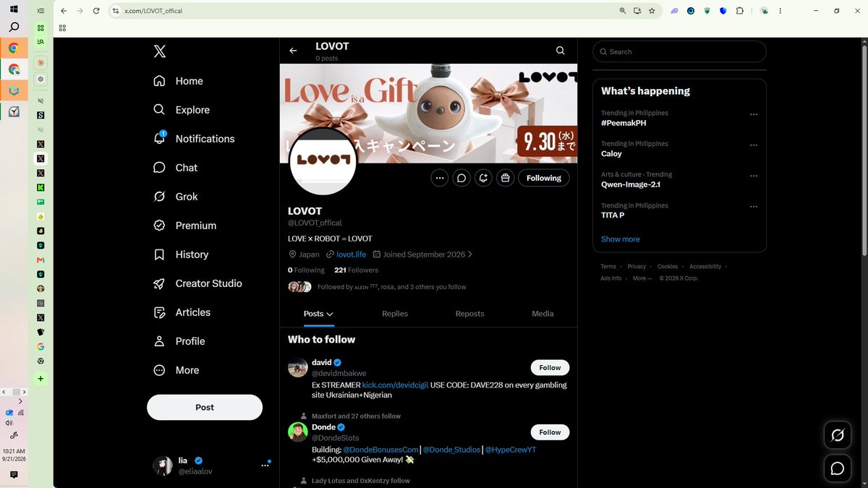Reload the page in Chrome
Image resolution: width=868 pixels, height=488 pixels.
tap(96, 11)
